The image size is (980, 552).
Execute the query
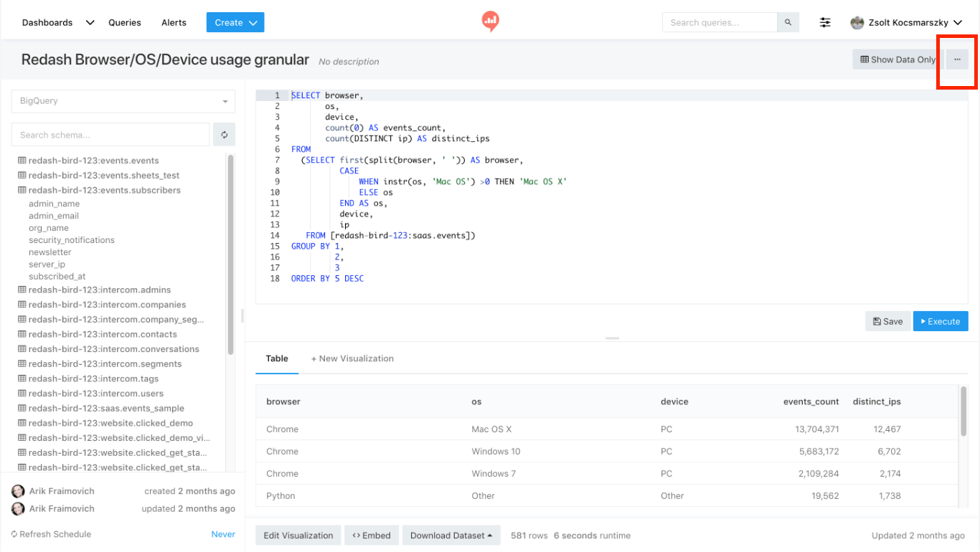pos(941,321)
